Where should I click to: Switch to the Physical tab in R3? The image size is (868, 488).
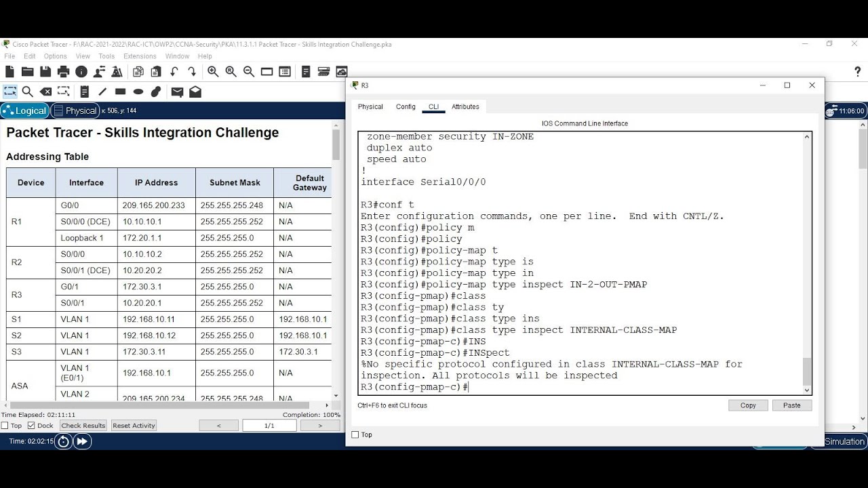click(x=370, y=106)
